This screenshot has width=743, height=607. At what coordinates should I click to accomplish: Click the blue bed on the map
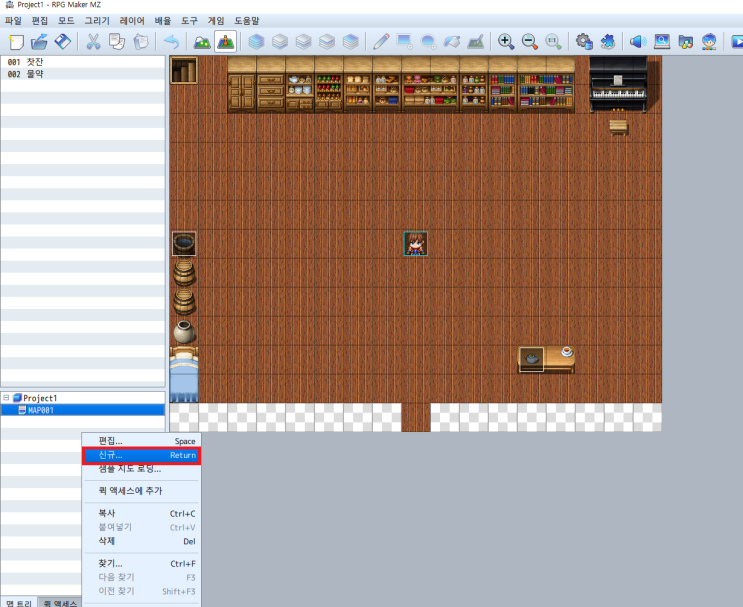point(184,374)
